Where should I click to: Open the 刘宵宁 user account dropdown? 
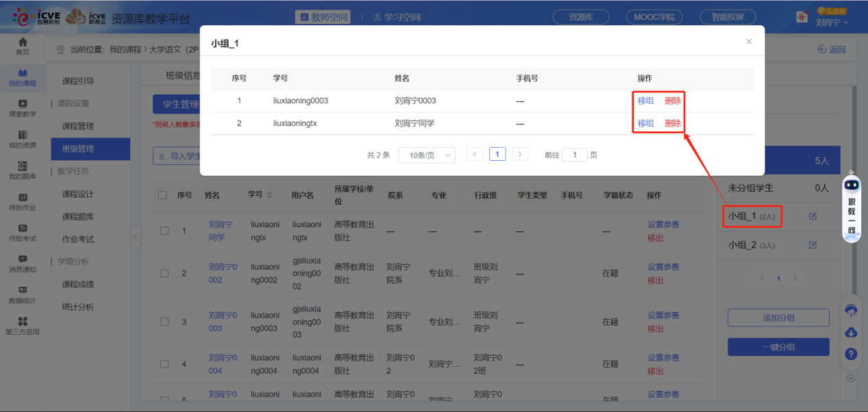click(832, 23)
